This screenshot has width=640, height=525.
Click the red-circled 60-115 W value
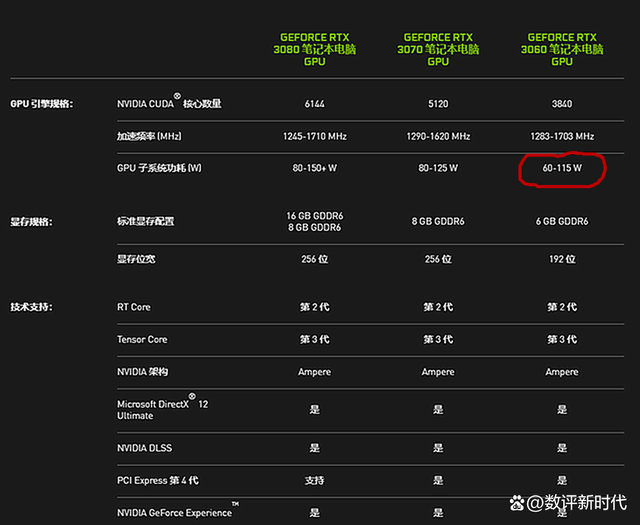[x=562, y=169]
